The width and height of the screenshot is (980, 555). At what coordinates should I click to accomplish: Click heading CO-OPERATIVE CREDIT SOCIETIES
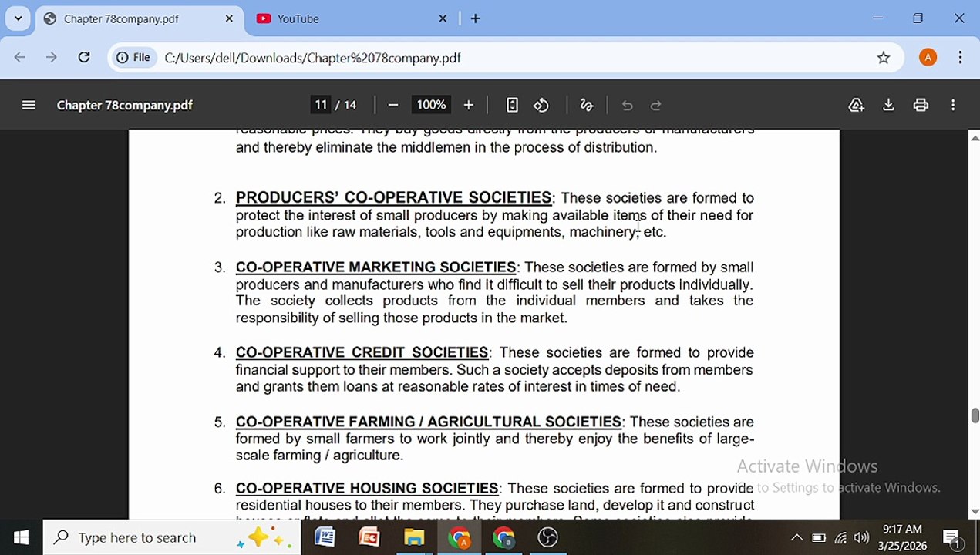point(362,352)
